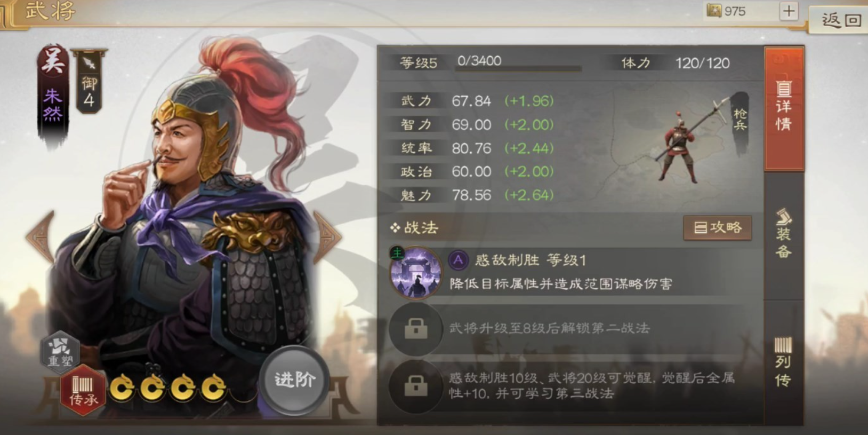Screen dimensions: 868x435
Task: Click the 御4 cost badge
Action: tap(89, 82)
